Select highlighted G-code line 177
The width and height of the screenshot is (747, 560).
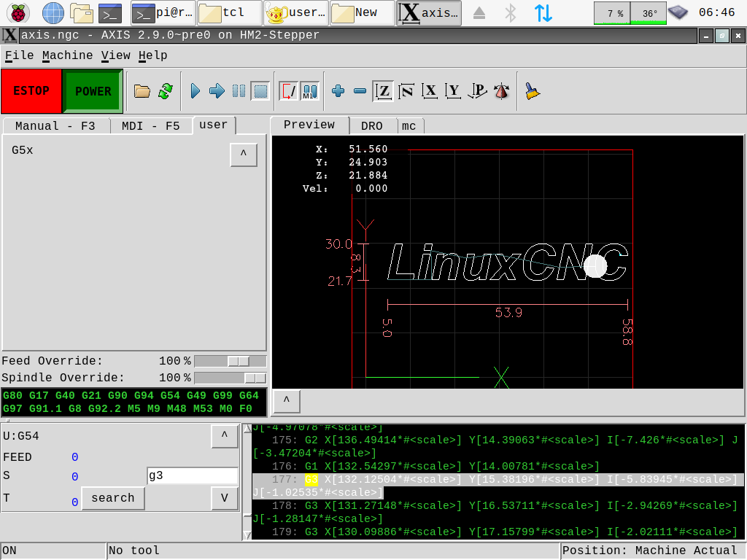pyautogui.click(x=498, y=486)
